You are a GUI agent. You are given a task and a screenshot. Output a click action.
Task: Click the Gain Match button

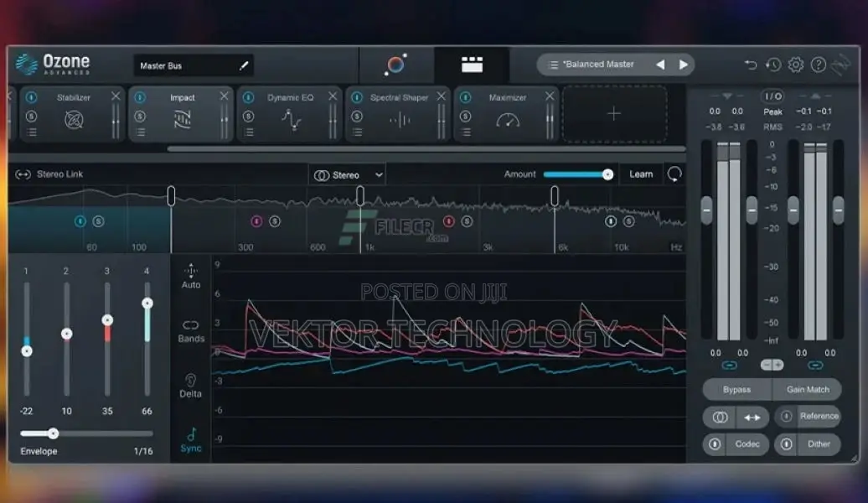(808, 390)
